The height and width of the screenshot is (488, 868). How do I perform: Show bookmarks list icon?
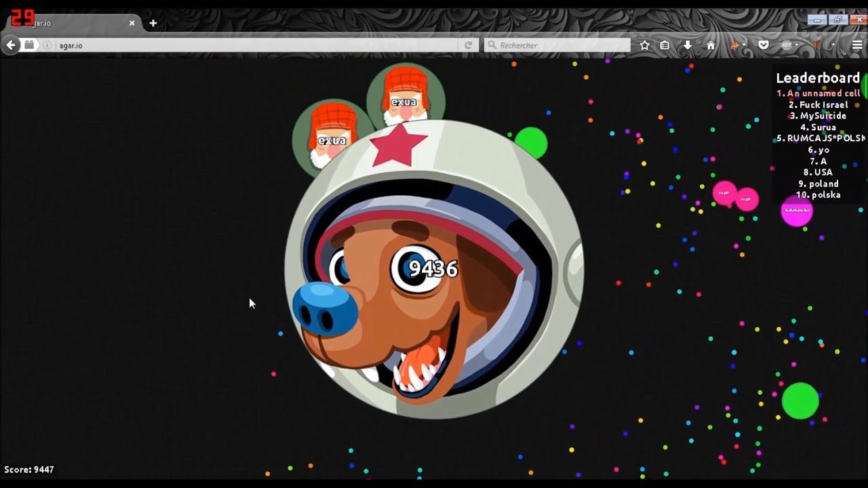pyautogui.click(x=665, y=45)
